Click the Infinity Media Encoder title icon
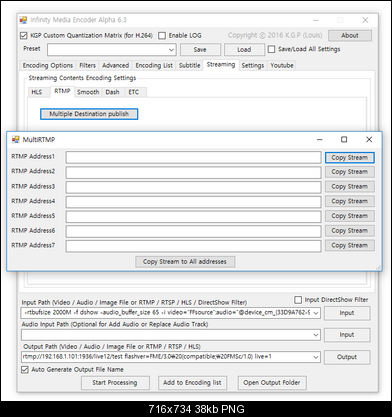This screenshot has width=392, height=417. coord(23,20)
